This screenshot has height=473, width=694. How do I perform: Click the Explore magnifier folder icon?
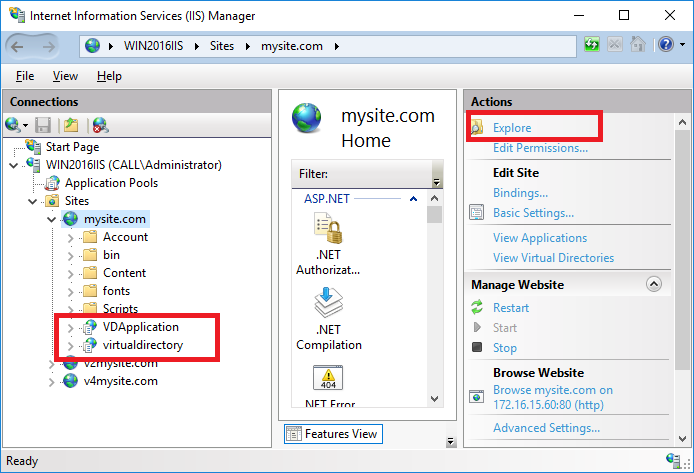(x=477, y=127)
